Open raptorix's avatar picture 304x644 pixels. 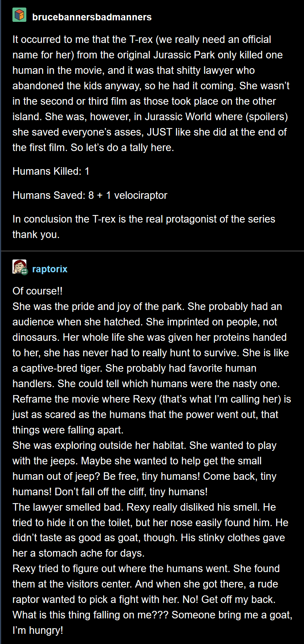pos(18,266)
